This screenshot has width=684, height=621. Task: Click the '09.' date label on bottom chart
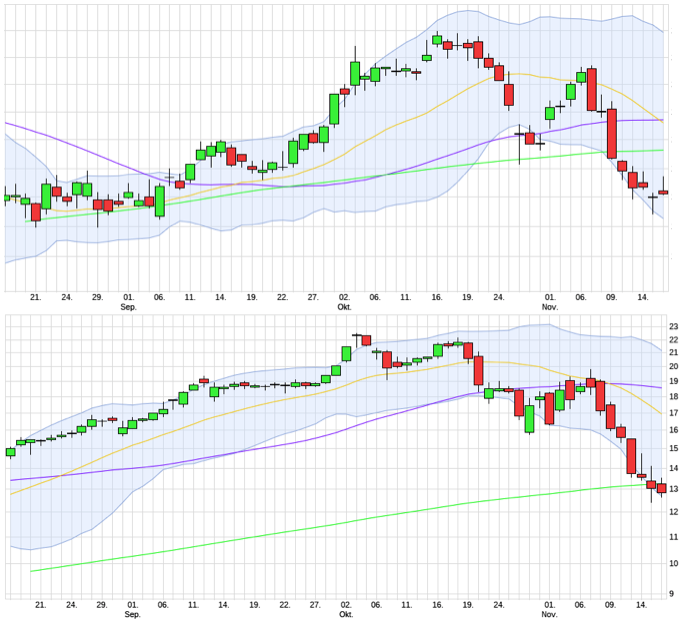click(x=610, y=605)
